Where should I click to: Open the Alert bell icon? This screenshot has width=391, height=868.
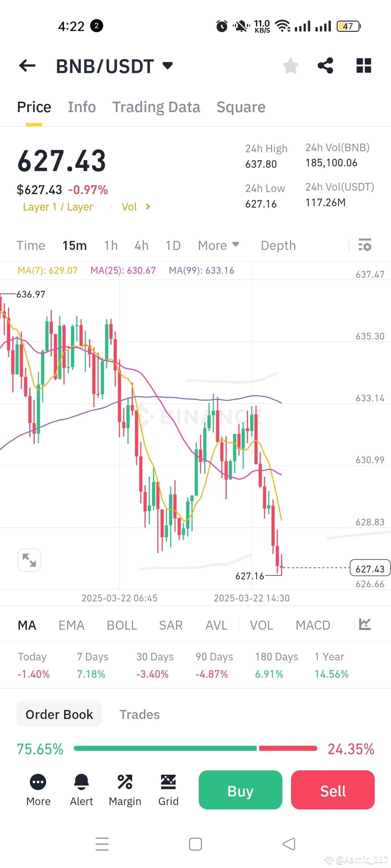[81, 781]
